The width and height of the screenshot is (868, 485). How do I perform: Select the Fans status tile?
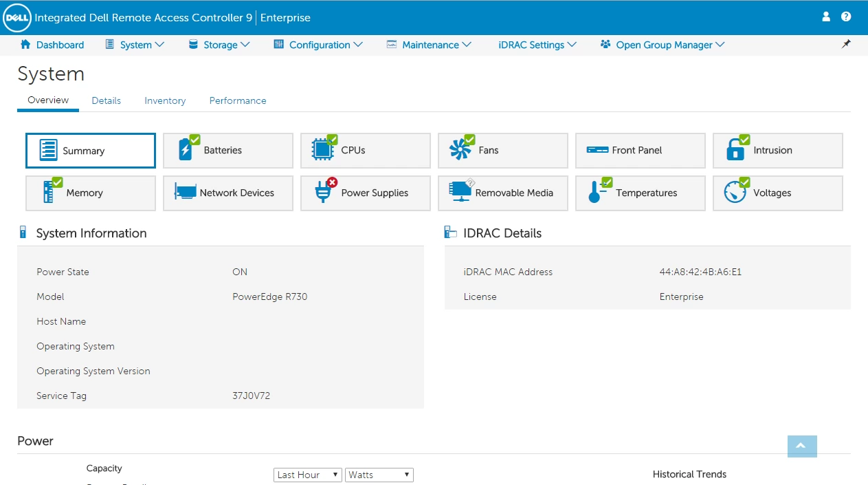point(502,151)
